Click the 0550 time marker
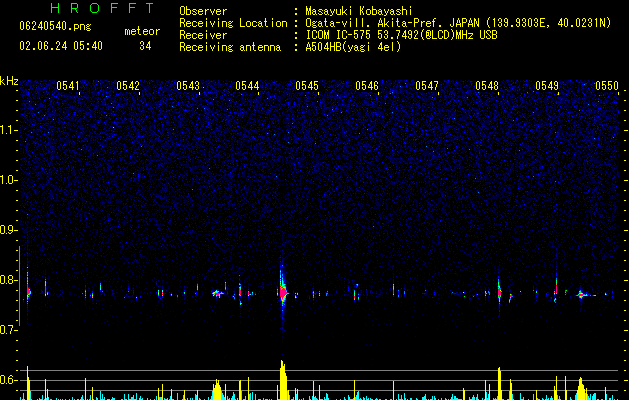The width and height of the screenshot is (629, 400). click(607, 86)
